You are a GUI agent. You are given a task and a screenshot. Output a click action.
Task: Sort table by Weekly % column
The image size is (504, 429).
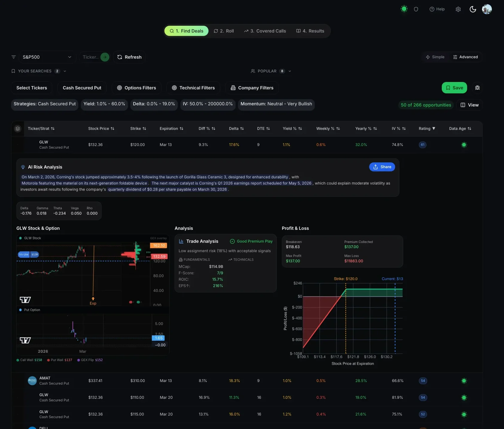(328, 129)
